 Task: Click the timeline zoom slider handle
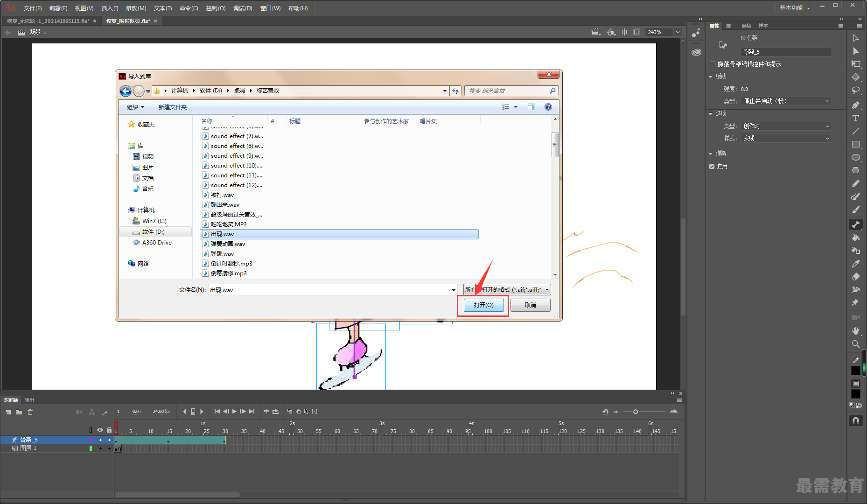636,412
